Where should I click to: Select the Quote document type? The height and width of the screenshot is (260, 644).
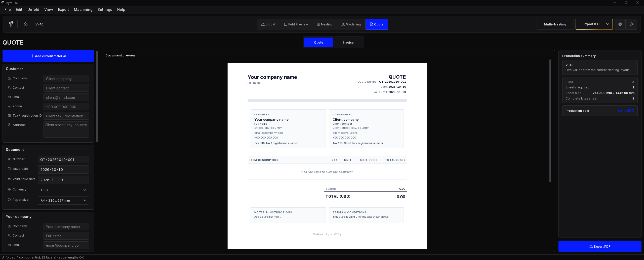[x=318, y=42]
